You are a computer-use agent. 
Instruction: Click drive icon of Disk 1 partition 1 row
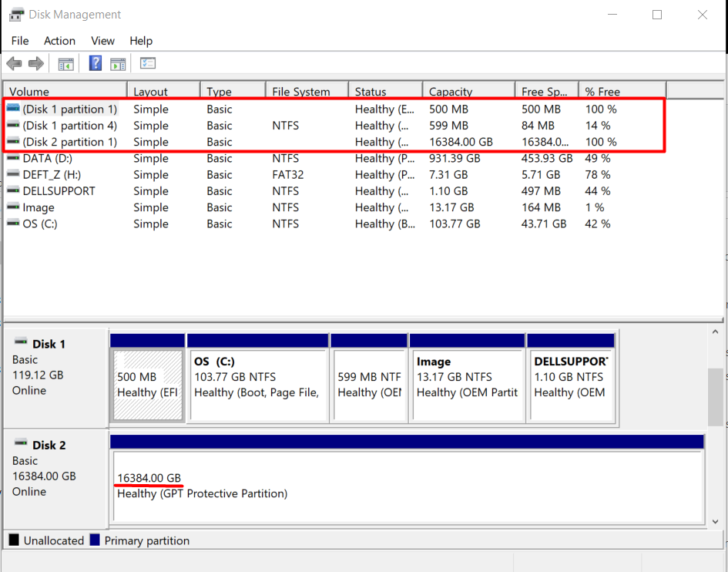point(13,109)
